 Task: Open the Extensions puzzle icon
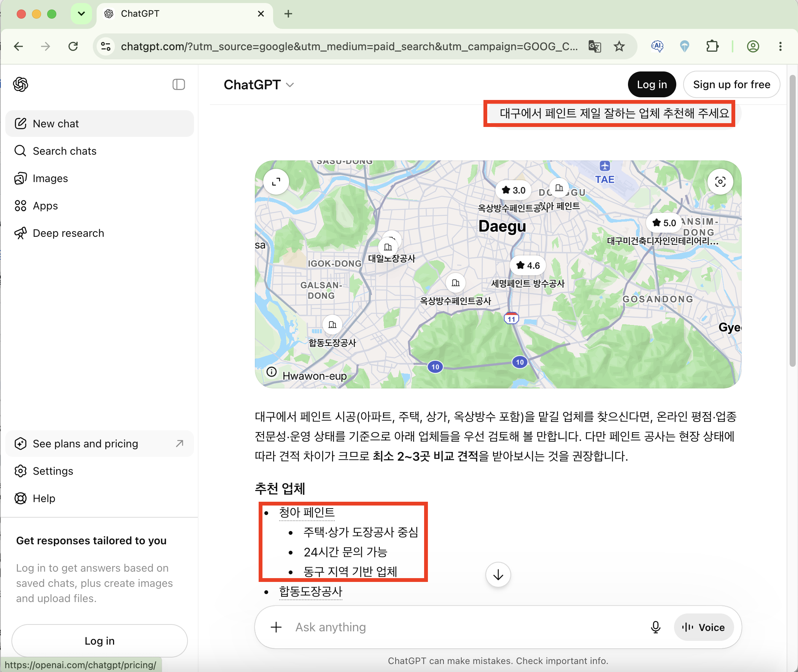pyautogui.click(x=712, y=46)
